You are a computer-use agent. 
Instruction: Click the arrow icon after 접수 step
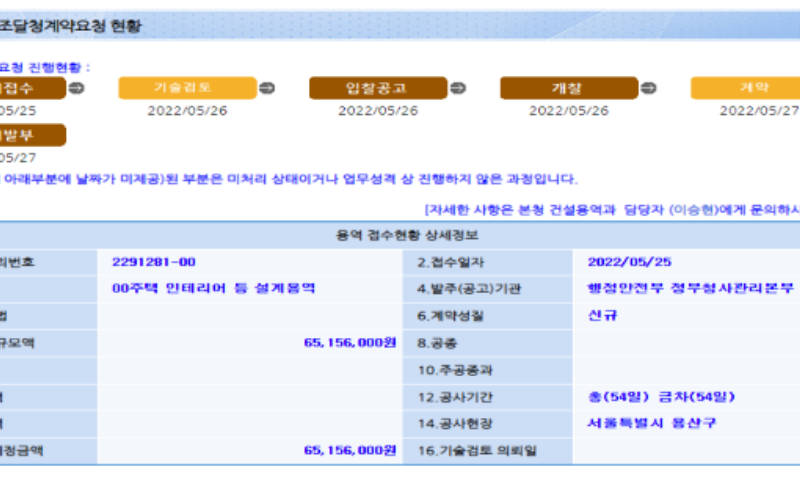76,88
